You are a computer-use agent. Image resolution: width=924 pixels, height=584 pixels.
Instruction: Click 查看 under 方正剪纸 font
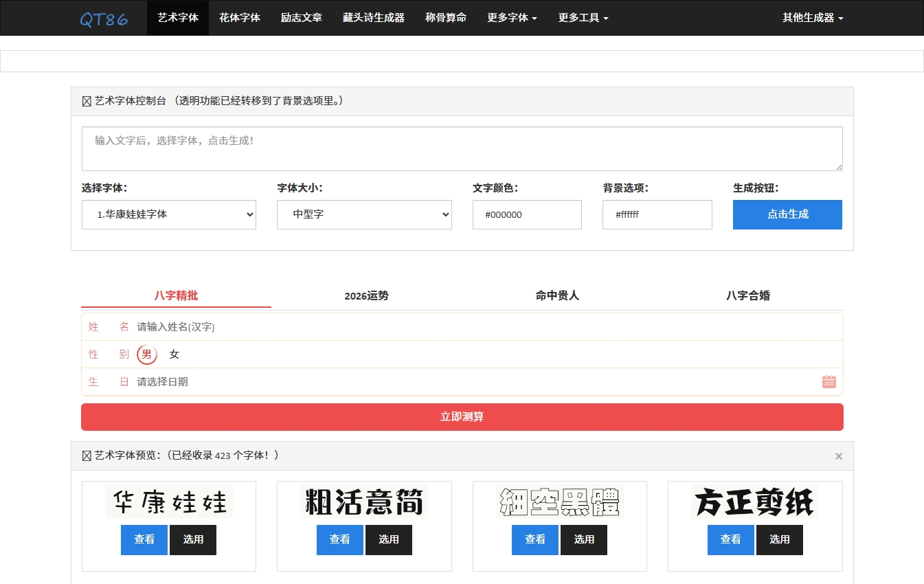731,540
